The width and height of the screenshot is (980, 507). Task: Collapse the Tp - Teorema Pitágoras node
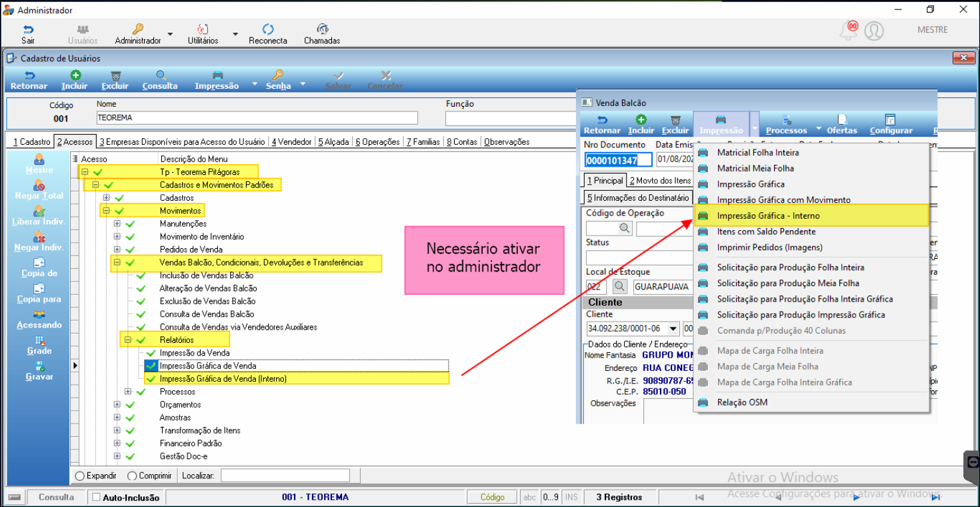tap(85, 172)
